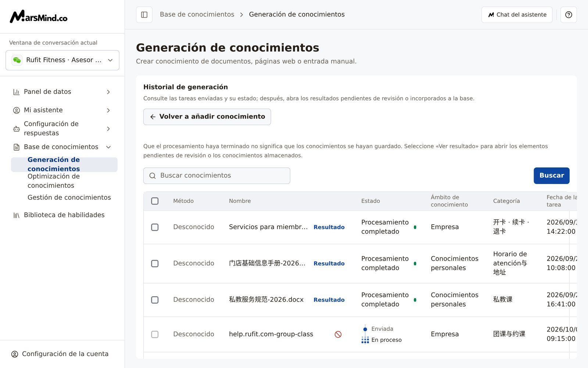Click the Categoría column header

[506, 201]
